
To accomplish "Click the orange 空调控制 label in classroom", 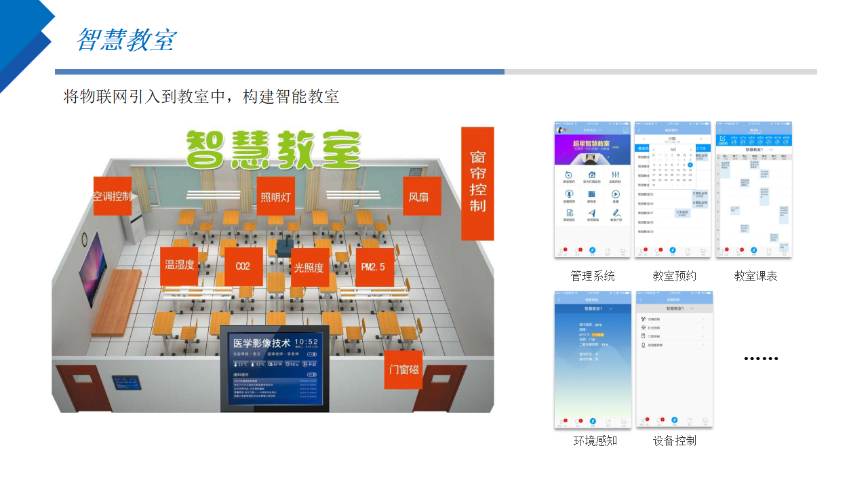I will click(x=113, y=197).
